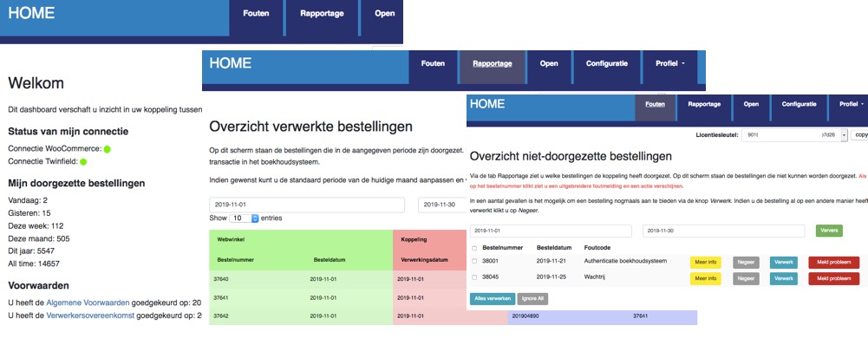Tick checkbox for order 38045
Viewport: 868px width, 345px height.
tap(473, 277)
